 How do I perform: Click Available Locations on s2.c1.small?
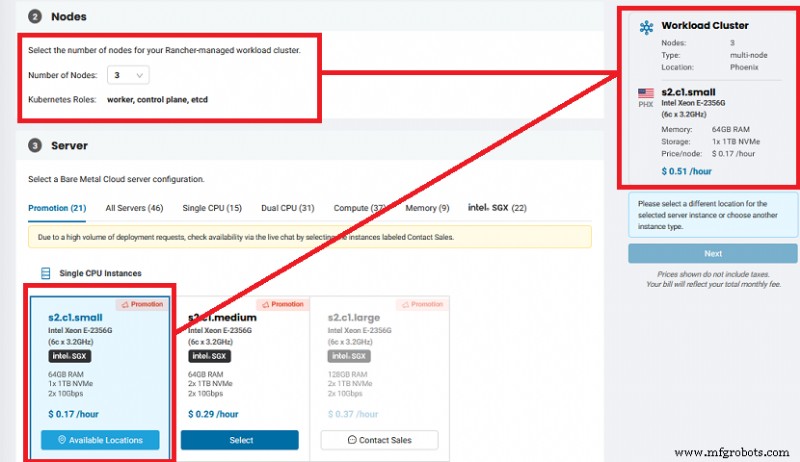click(x=100, y=440)
